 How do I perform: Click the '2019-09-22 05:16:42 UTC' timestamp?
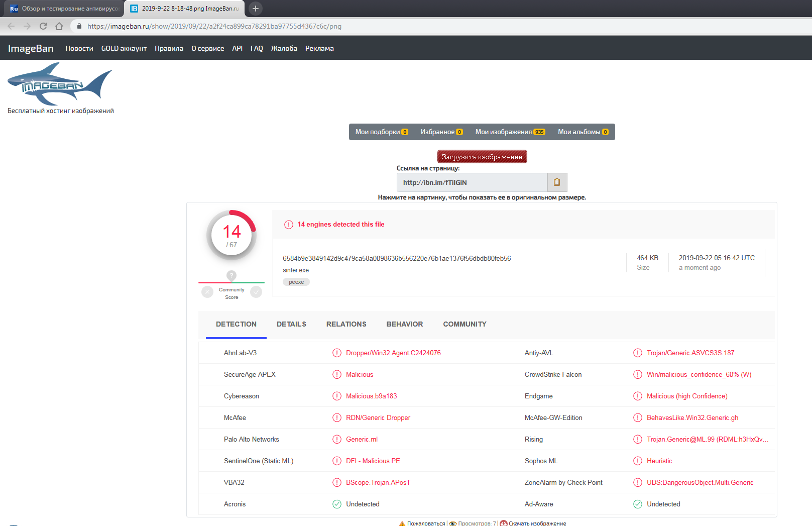(x=717, y=258)
